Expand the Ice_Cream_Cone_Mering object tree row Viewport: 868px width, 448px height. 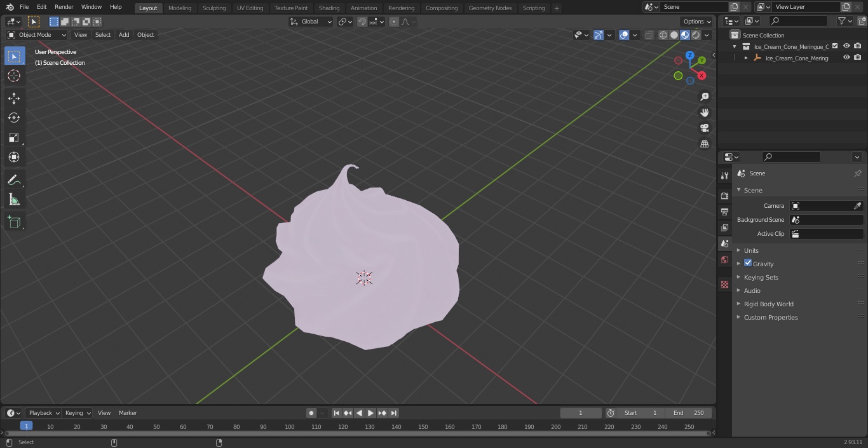click(x=746, y=58)
